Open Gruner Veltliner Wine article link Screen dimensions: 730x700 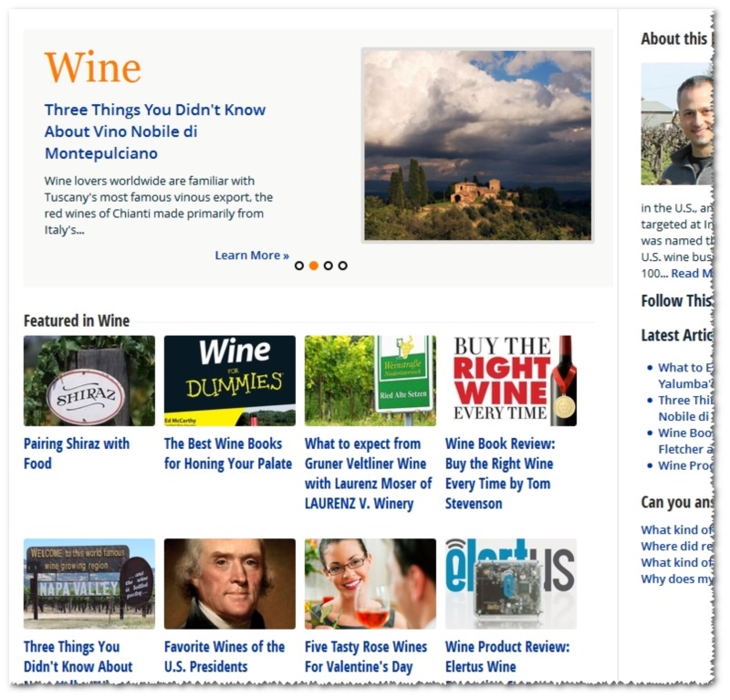[x=369, y=474]
